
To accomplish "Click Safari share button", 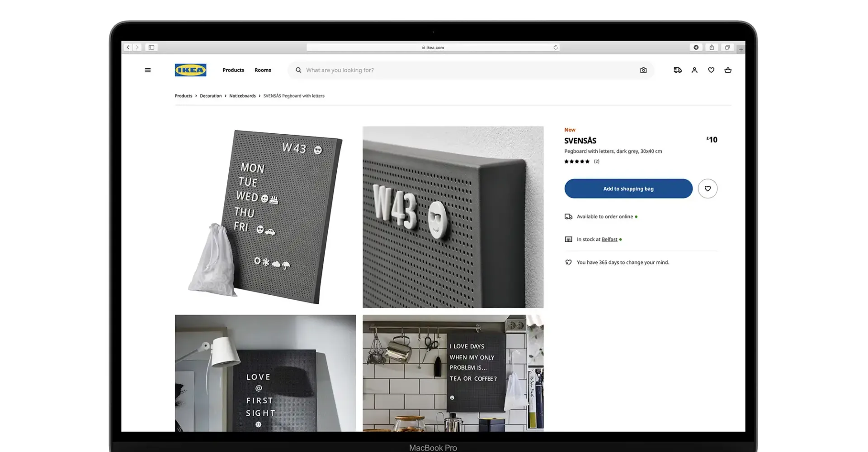I will coord(711,47).
